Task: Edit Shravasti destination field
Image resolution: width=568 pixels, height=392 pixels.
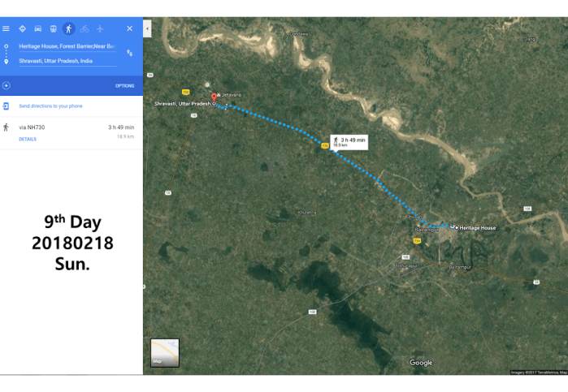Action: click(67, 61)
